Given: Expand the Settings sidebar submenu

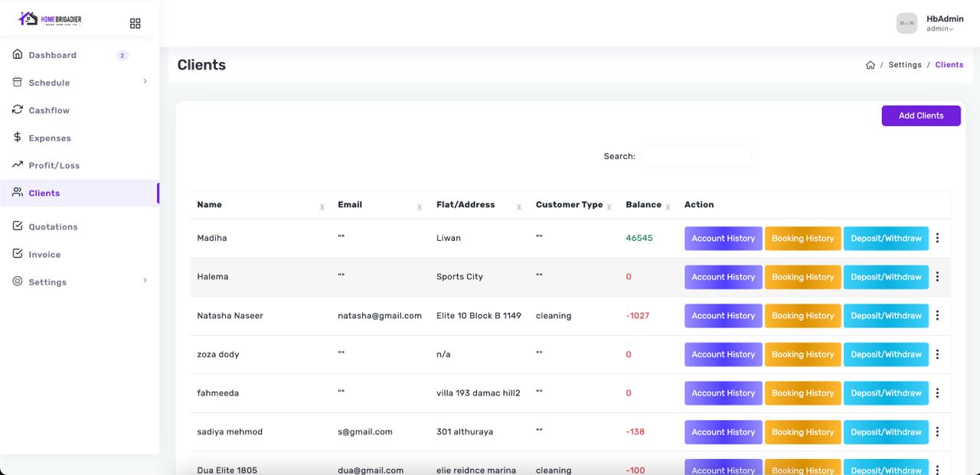Looking at the screenshot, I should 145,281.
